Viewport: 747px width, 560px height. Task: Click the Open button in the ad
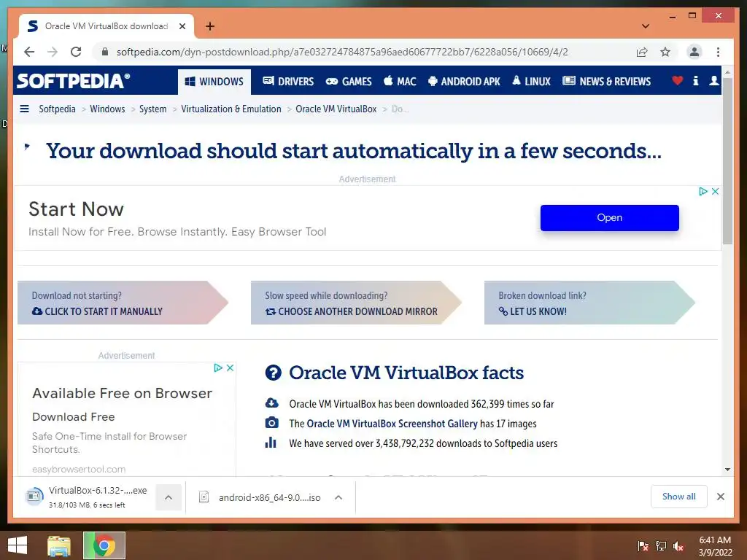point(609,217)
